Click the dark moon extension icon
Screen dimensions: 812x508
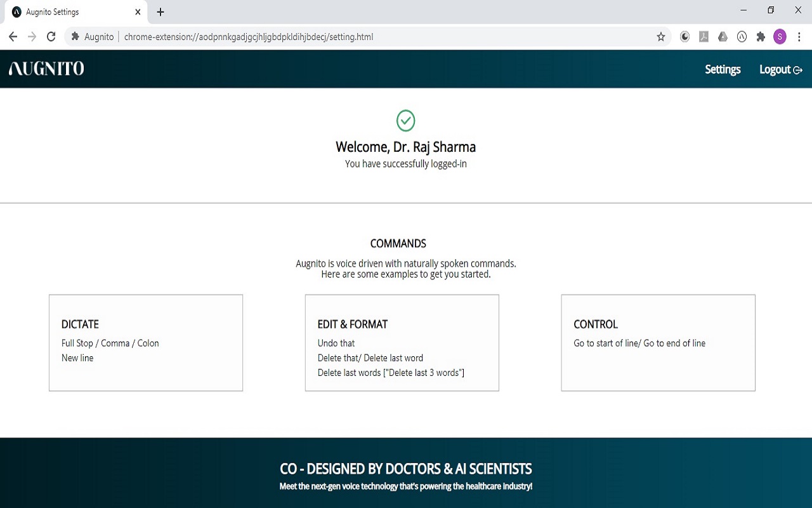(684, 37)
